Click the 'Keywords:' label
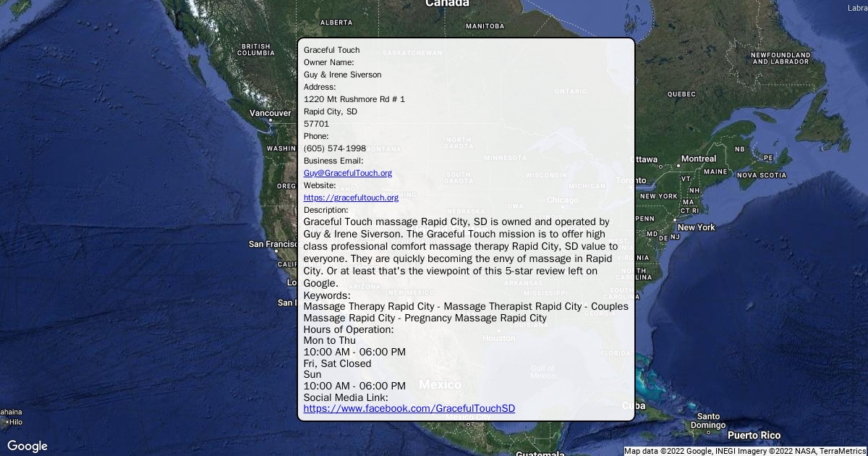Screen dimensions: 868x456 point(327,295)
